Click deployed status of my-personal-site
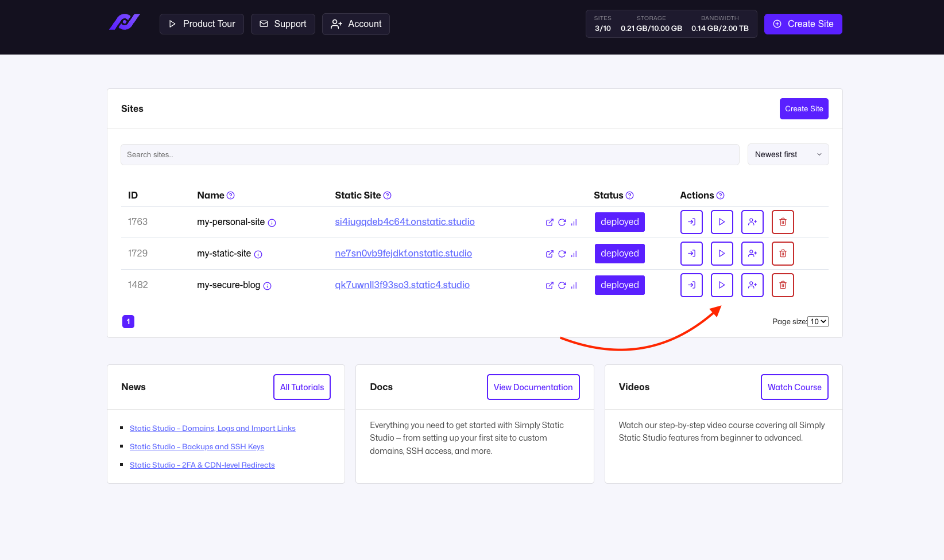The image size is (944, 560). click(x=620, y=222)
